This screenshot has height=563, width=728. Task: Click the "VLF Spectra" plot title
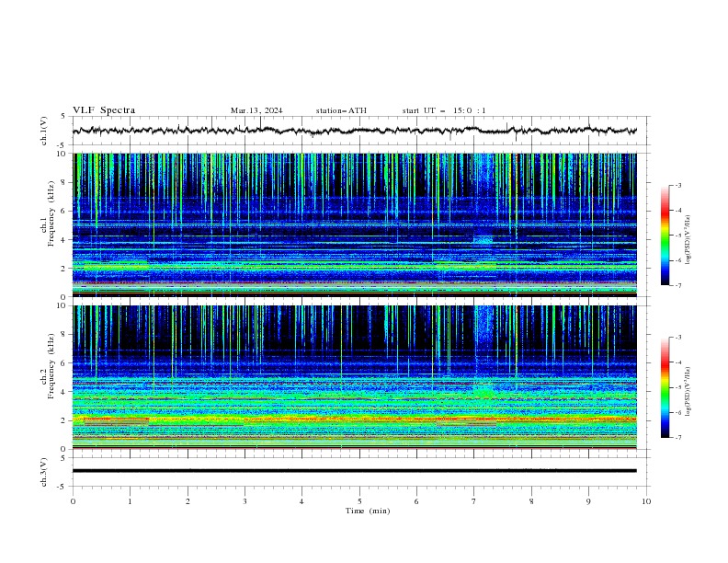(104, 110)
